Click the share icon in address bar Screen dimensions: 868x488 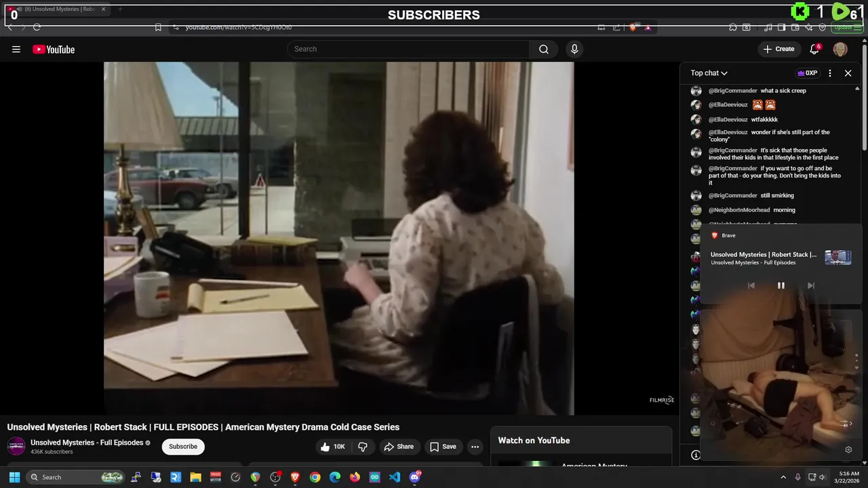point(616,27)
